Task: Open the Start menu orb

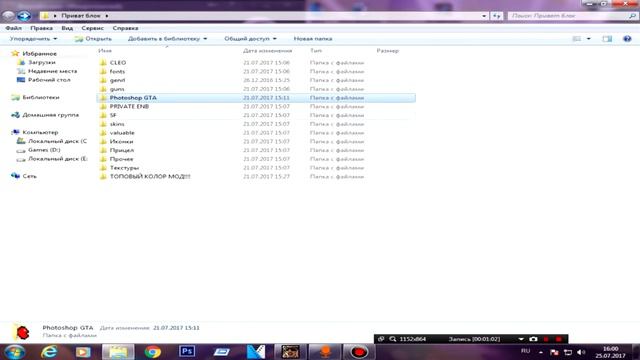Action: (x=14, y=352)
